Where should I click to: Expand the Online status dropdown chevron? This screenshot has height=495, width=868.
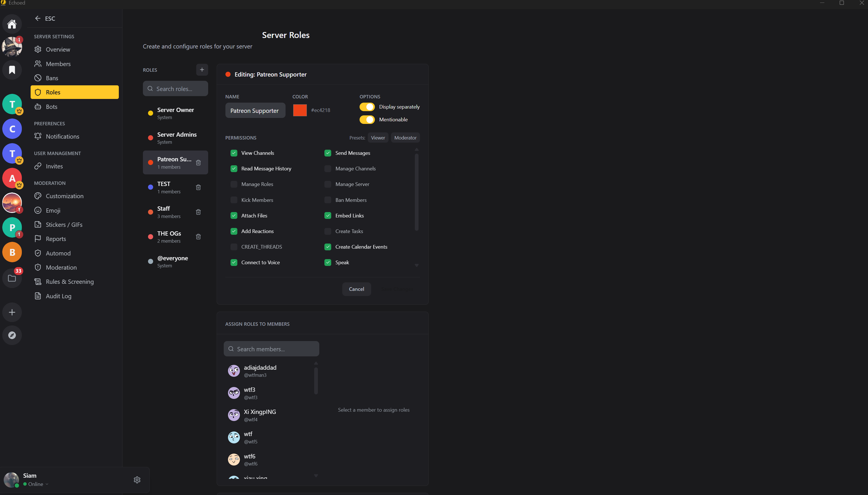[x=47, y=484]
